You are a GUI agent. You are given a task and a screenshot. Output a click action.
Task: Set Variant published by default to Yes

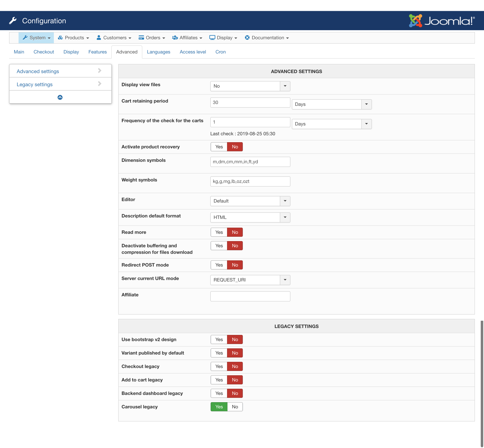click(x=219, y=353)
